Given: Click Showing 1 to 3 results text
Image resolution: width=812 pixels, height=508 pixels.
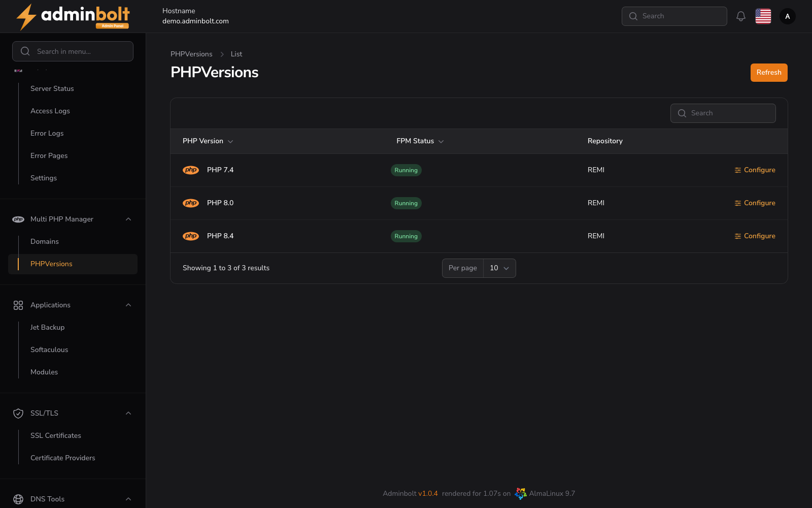Looking at the screenshot, I should pos(226,268).
